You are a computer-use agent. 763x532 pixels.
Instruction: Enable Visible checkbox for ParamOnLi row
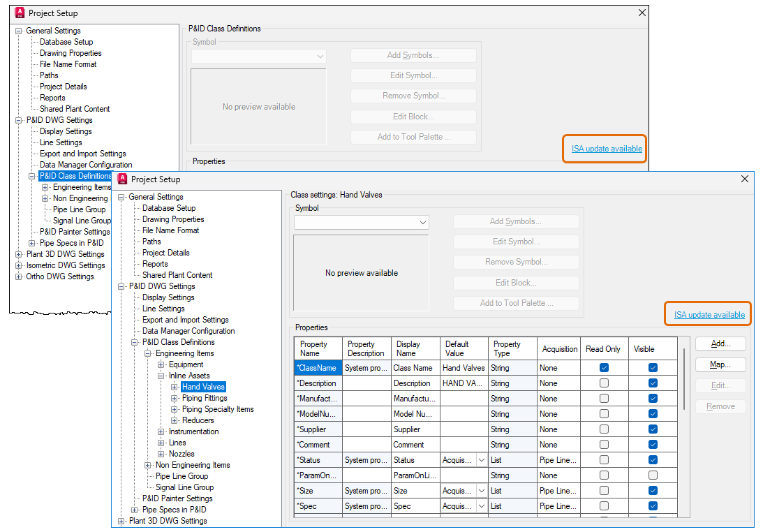point(653,475)
